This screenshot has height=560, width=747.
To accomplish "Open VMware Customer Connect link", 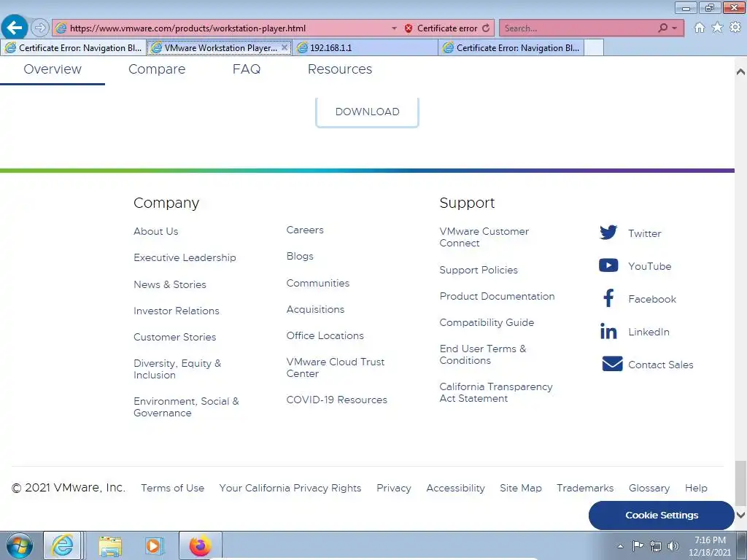I will pyautogui.click(x=484, y=237).
